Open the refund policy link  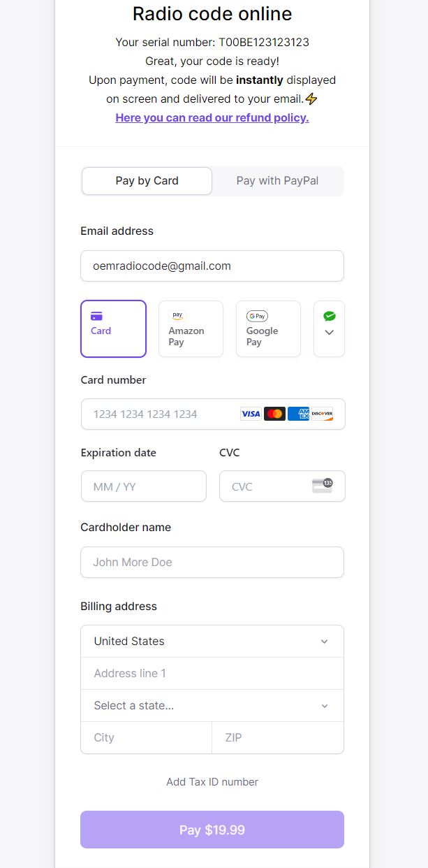click(x=212, y=117)
